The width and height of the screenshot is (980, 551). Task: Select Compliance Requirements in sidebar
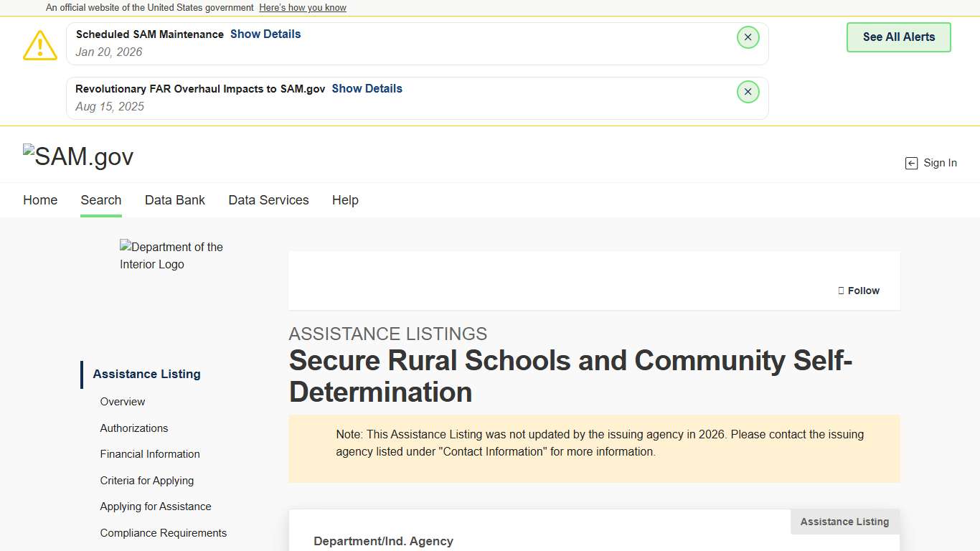[164, 533]
